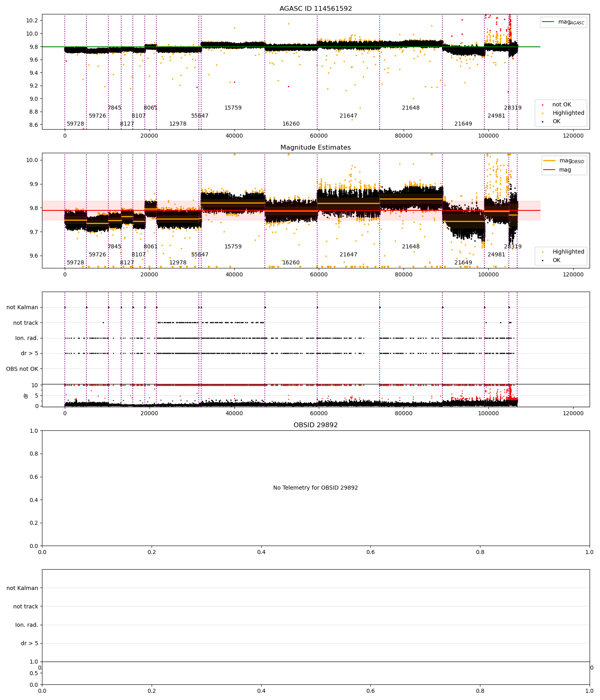
Task: Select OBSID label 8127 in the AGASC ID plot
Action: [x=127, y=124]
